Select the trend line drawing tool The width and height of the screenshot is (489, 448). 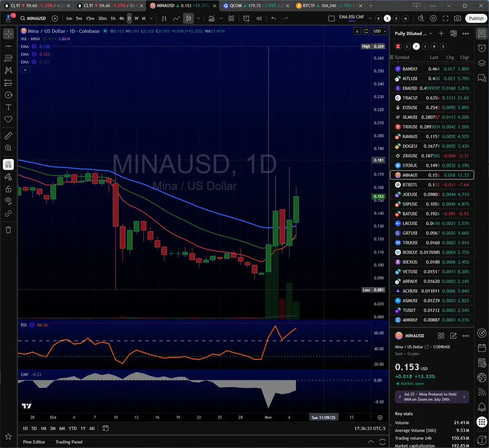click(x=8, y=46)
